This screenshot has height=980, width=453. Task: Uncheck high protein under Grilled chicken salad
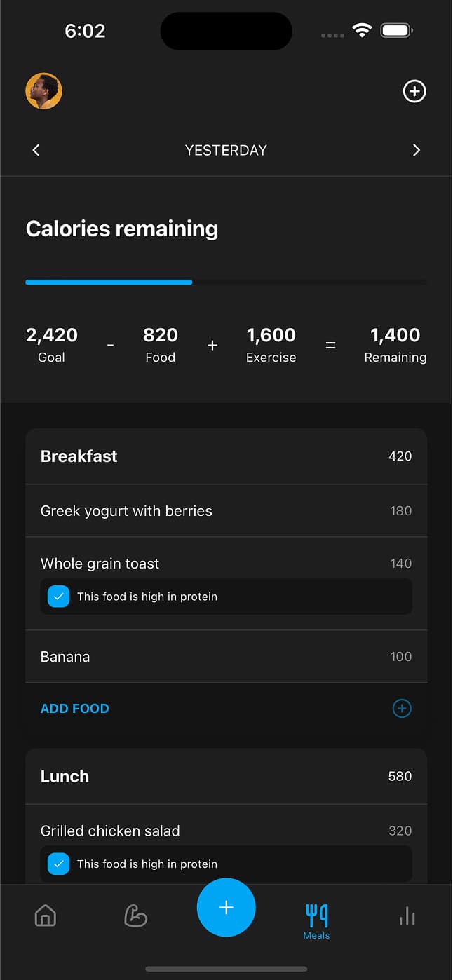[x=59, y=864]
